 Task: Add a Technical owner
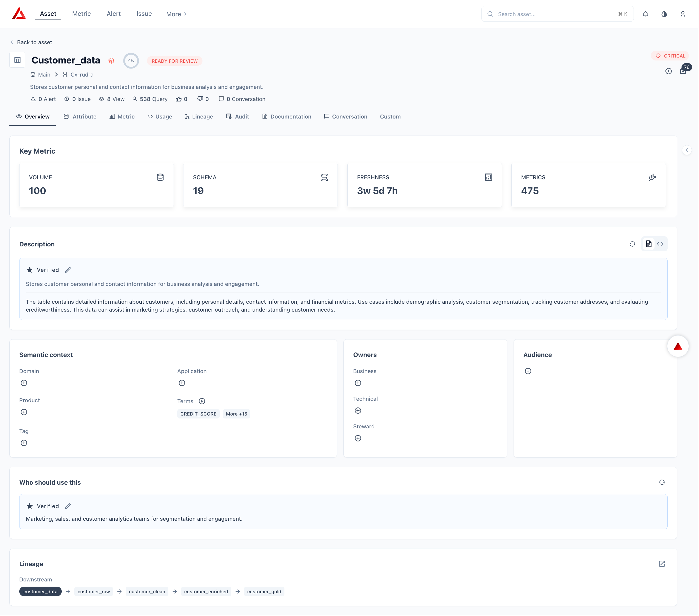tap(358, 411)
